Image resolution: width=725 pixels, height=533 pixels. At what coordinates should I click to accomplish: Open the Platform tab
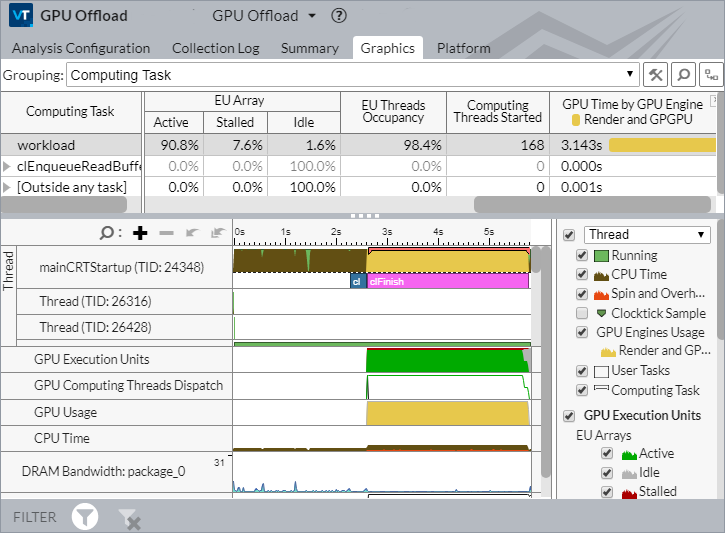click(x=463, y=48)
